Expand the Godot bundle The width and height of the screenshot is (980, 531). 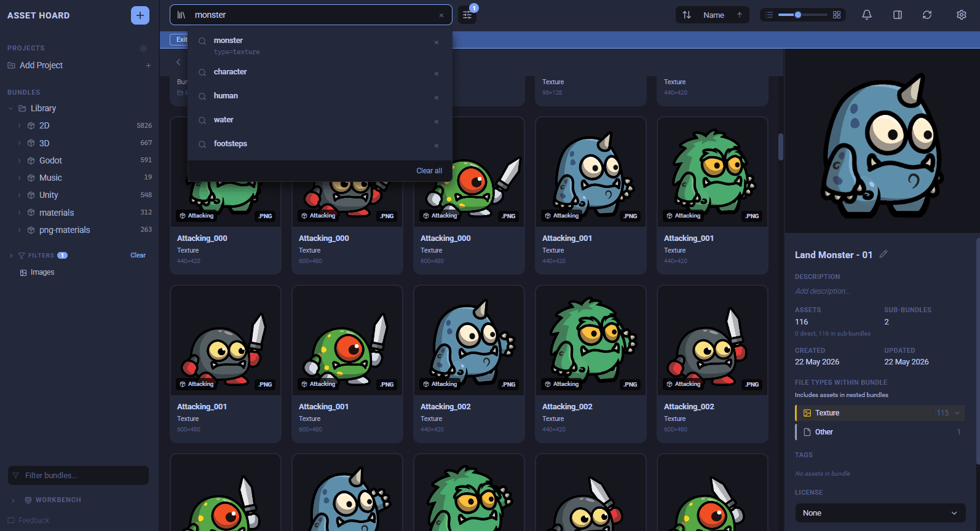point(19,160)
